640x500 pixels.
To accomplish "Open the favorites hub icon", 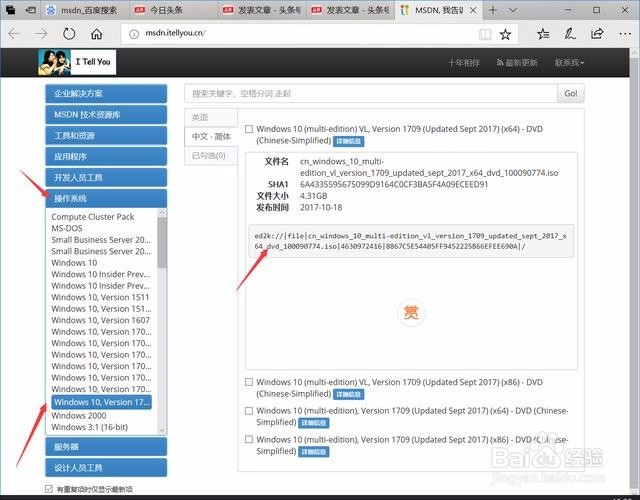I will (543, 34).
